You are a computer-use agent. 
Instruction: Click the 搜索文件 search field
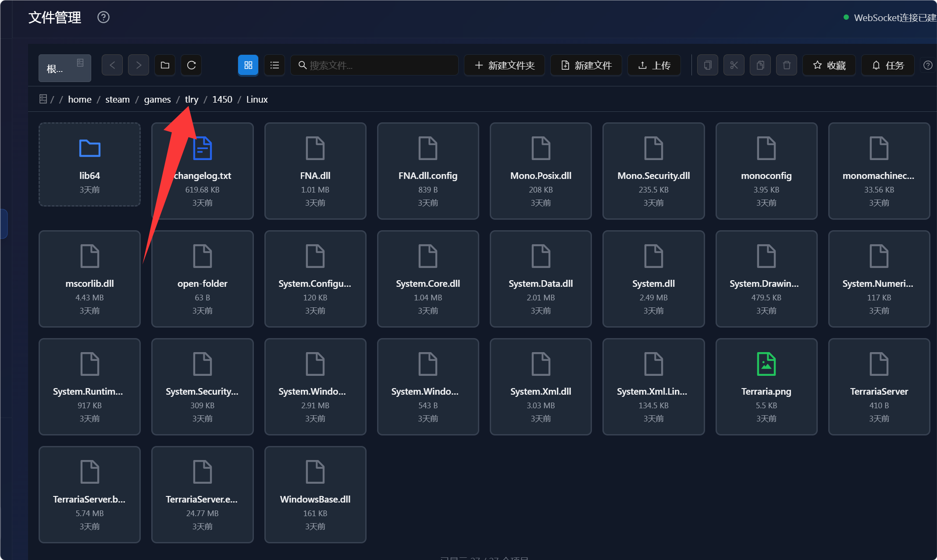(x=374, y=65)
